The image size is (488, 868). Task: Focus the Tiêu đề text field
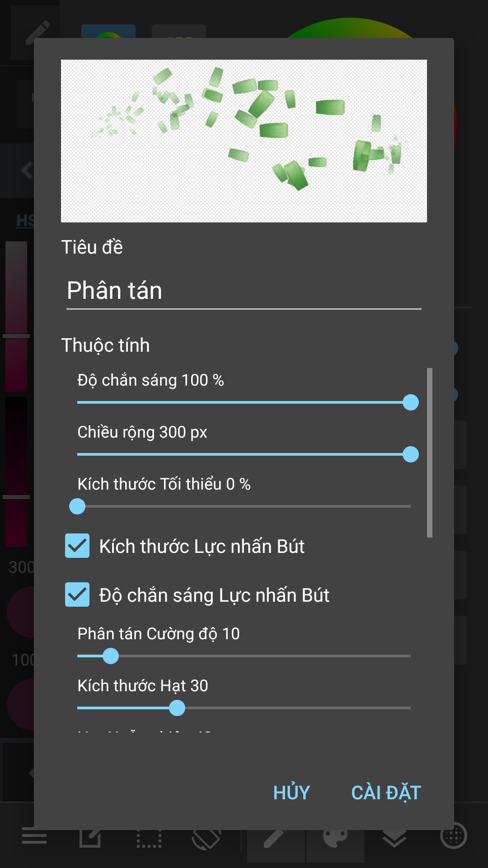tap(244, 291)
